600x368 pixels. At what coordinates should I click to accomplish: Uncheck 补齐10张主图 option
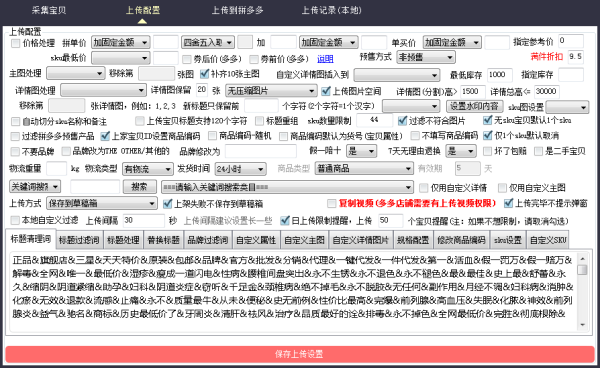click(205, 73)
